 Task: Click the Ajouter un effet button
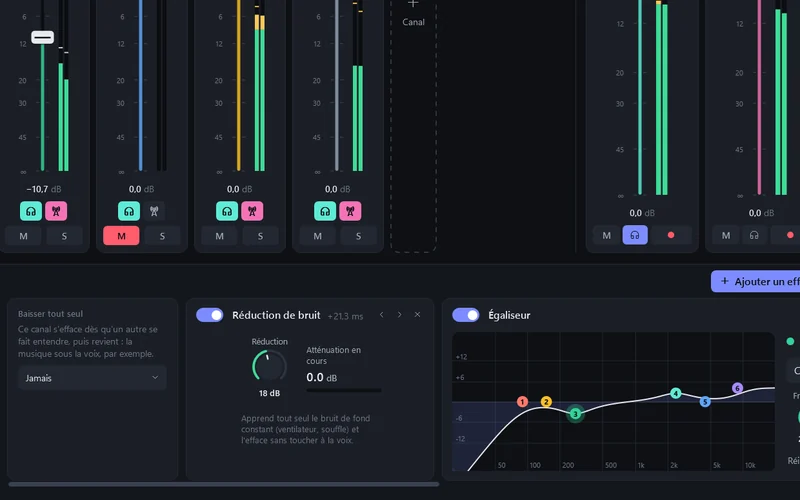click(758, 281)
